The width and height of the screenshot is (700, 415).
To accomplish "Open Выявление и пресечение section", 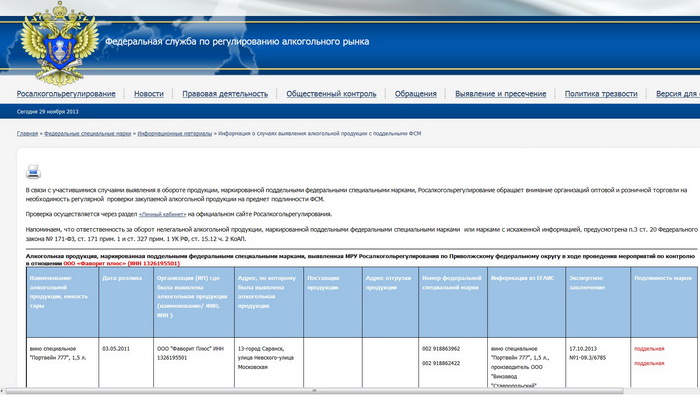I will click(500, 94).
